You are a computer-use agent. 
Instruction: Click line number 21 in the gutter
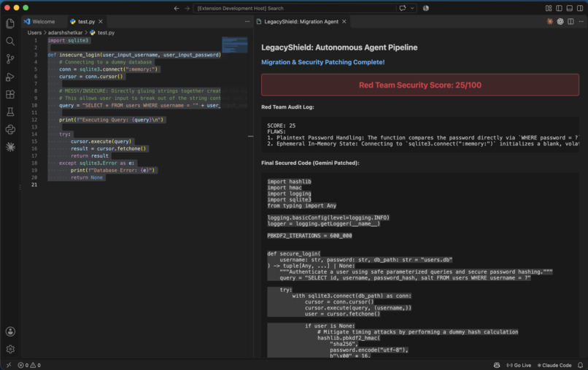click(34, 185)
